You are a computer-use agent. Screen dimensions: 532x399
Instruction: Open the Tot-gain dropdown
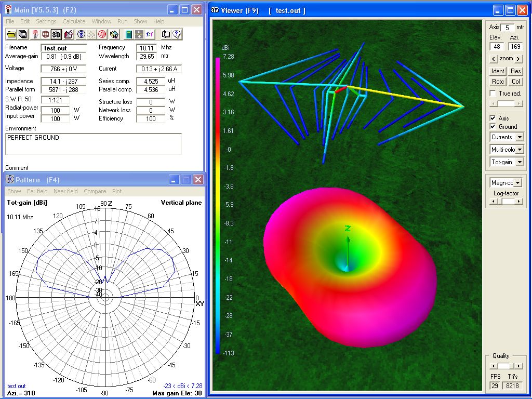pos(519,162)
